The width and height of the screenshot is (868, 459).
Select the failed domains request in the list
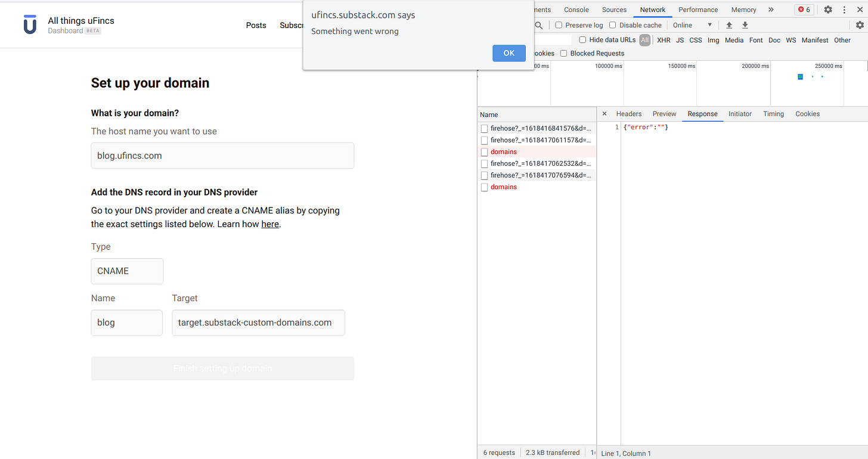coord(504,151)
